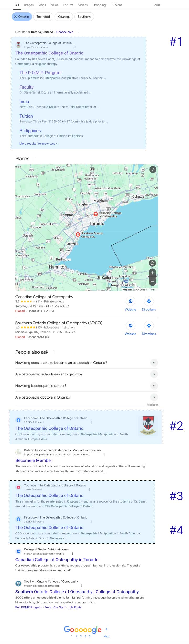Open the More dropdown in the search tabs
189x644 pixels.
click(117, 5)
